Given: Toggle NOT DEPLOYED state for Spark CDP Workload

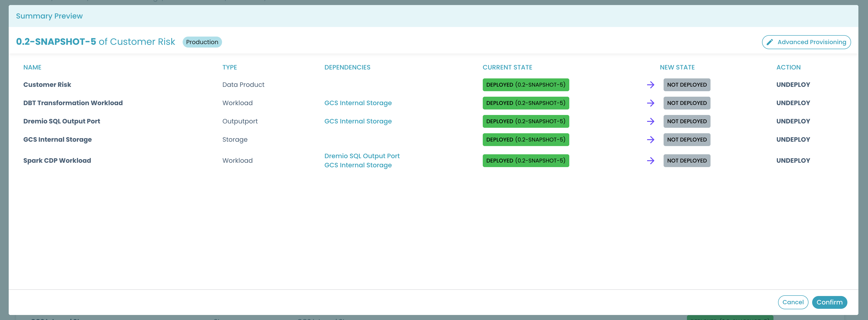Looking at the screenshot, I should pos(687,160).
